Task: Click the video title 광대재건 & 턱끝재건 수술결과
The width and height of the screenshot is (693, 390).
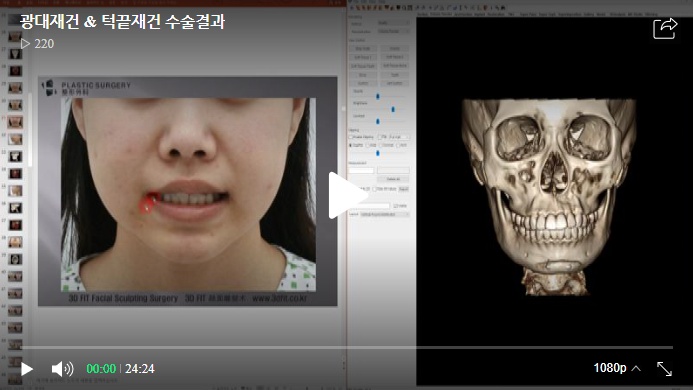Action: (x=122, y=21)
